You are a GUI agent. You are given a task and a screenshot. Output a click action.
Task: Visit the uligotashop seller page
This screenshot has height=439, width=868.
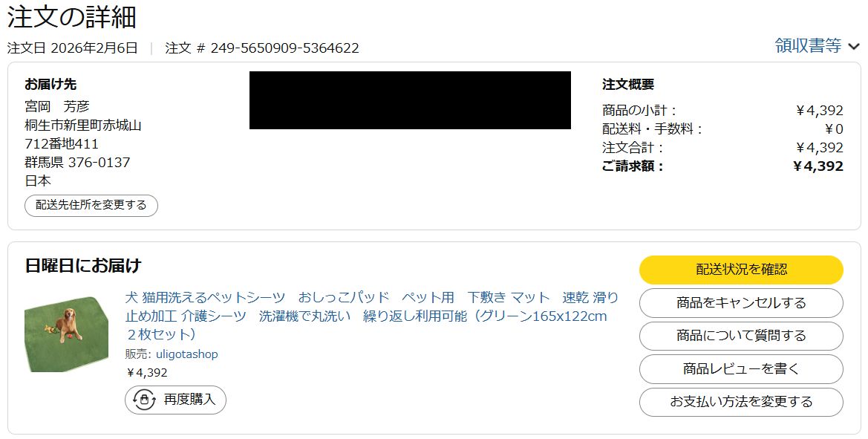[x=186, y=354]
